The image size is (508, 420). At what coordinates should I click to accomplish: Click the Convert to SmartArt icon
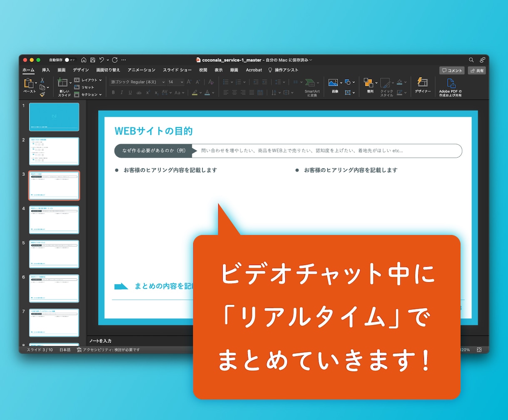point(310,82)
